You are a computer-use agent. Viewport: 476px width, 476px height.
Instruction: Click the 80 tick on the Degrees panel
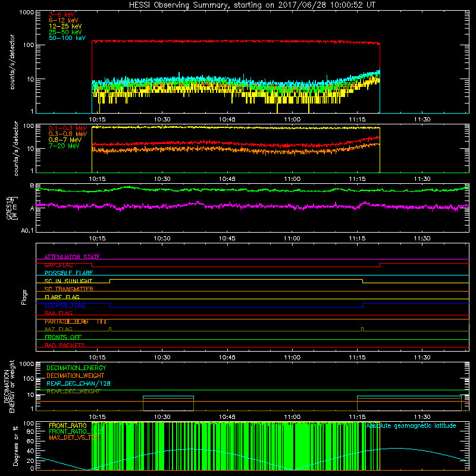31,431
